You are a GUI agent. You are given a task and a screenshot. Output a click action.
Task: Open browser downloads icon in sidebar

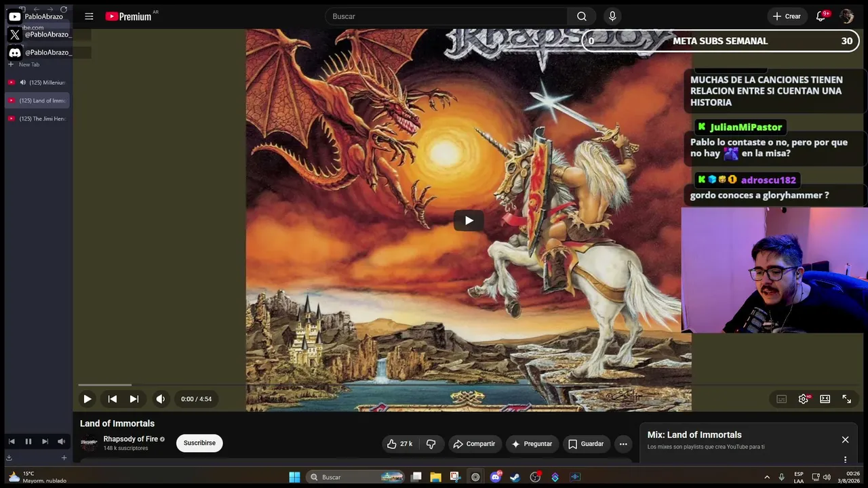9,457
